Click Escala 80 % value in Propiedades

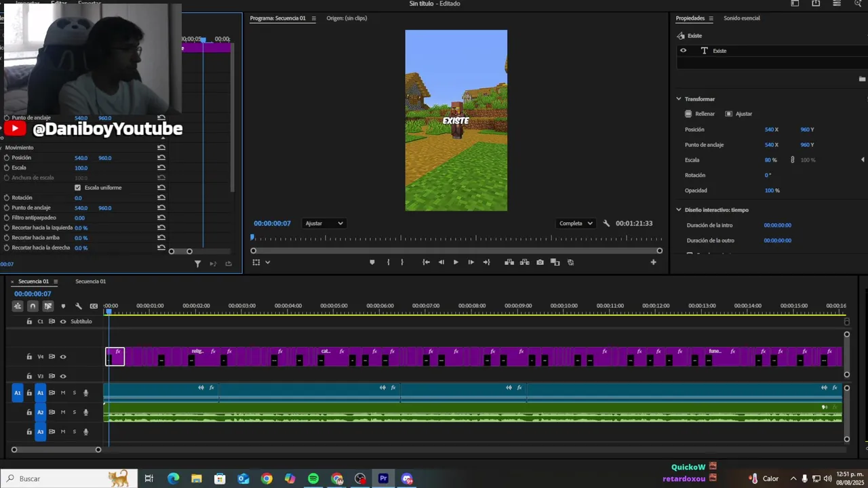coord(770,160)
